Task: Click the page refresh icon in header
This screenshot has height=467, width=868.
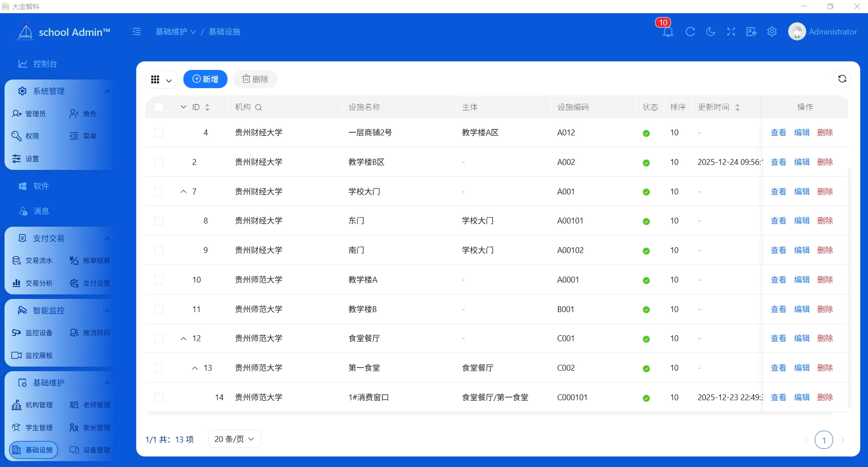Action: click(690, 32)
